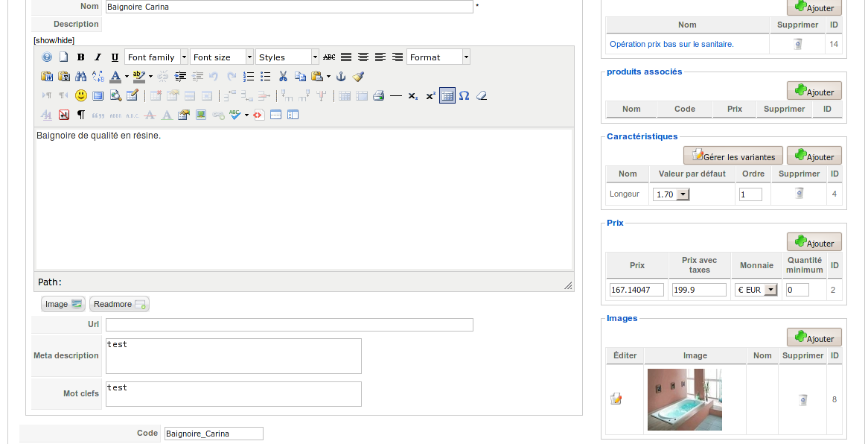868x444 pixels.
Task: Toggle bold formatting
Action: click(x=81, y=57)
